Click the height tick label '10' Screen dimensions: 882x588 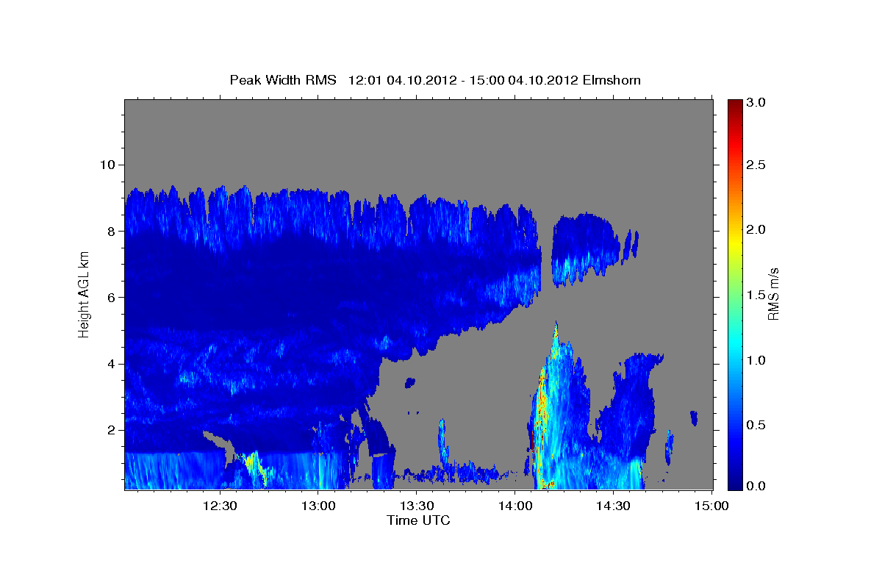click(x=107, y=165)
